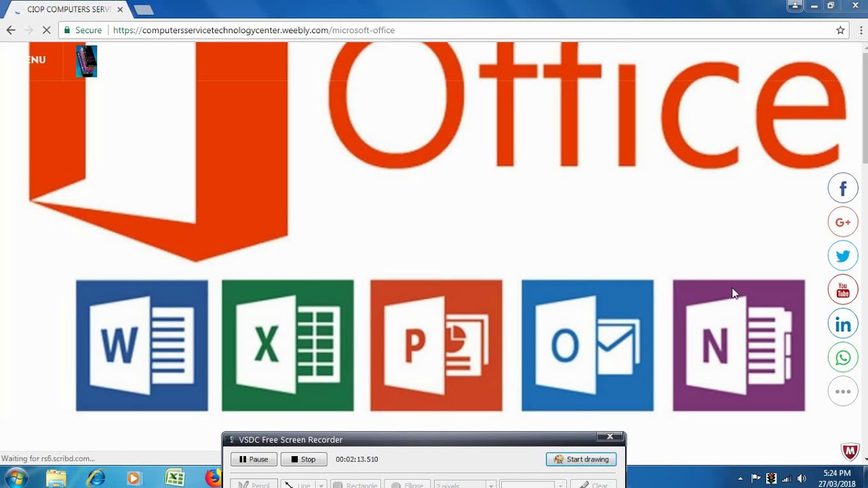Click the Excel application tile
This screenshot has height=488, width=868.
(288, 346)
